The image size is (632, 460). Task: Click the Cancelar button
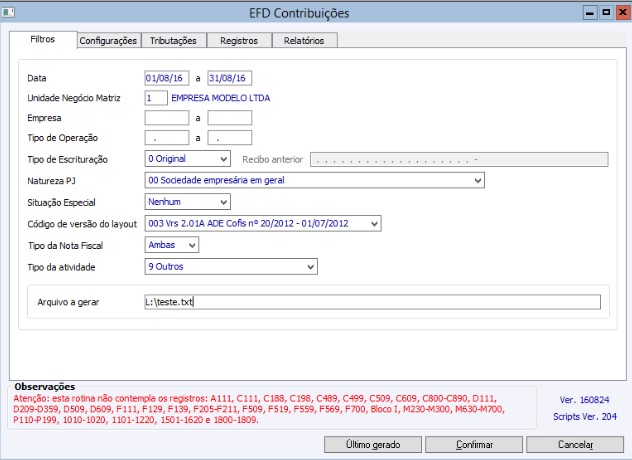(575, 445)
